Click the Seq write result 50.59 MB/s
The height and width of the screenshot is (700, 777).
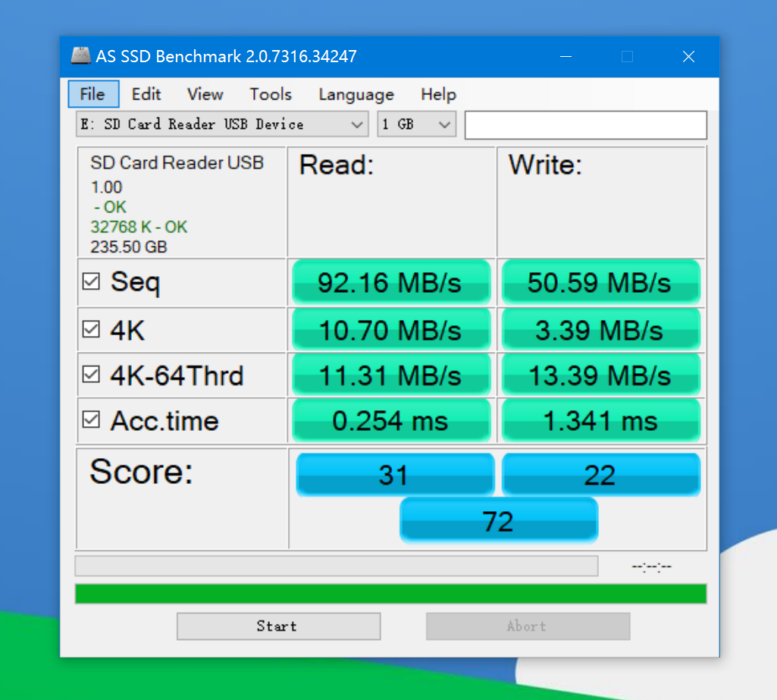pos(600,282)
